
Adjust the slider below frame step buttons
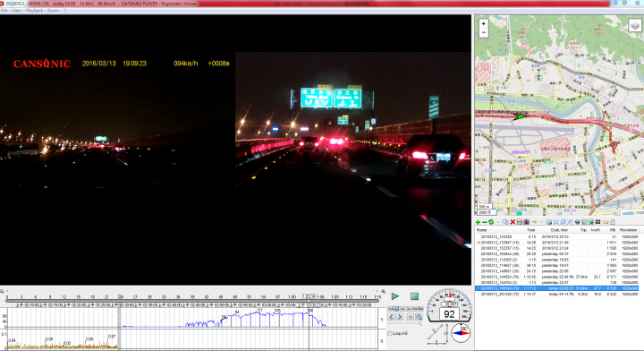[x=404, y=323]
